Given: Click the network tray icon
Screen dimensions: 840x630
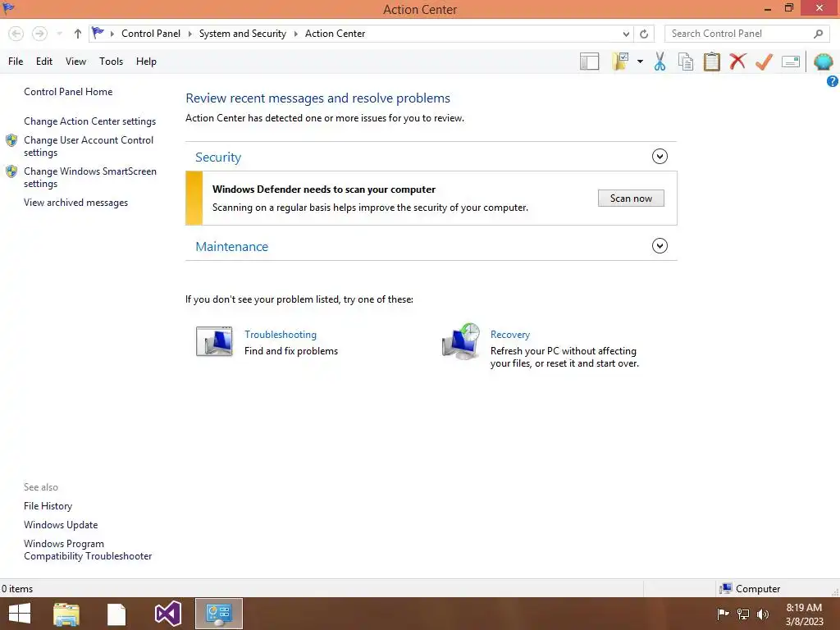Looking at the screenshot, I should 743,614.
